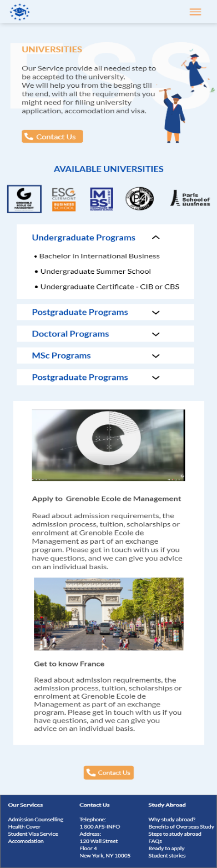Choose the round PA university logo
The width and height of the screenshot is (217, 868).
pyautogui.click(x=139, y=199)
